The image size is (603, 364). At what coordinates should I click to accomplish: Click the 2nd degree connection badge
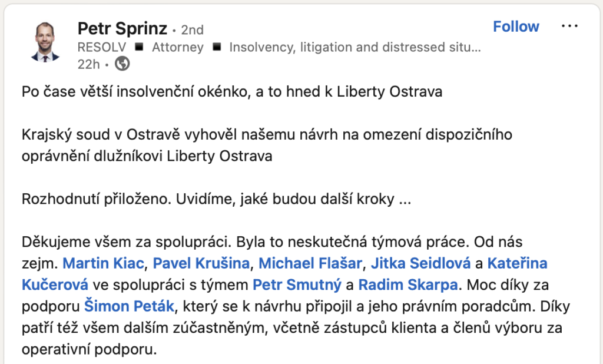pyautogui.click(x=192, y=29)
